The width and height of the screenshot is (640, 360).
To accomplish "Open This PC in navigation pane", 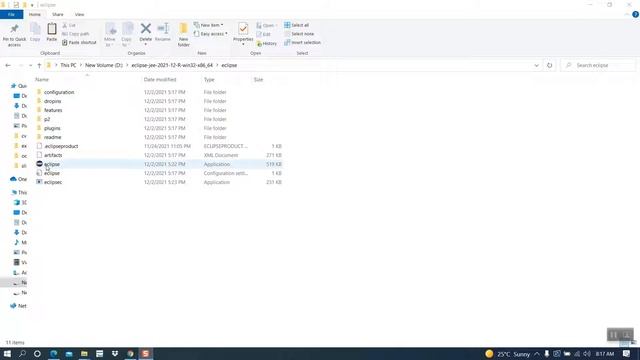I will [x=19, y=193].
